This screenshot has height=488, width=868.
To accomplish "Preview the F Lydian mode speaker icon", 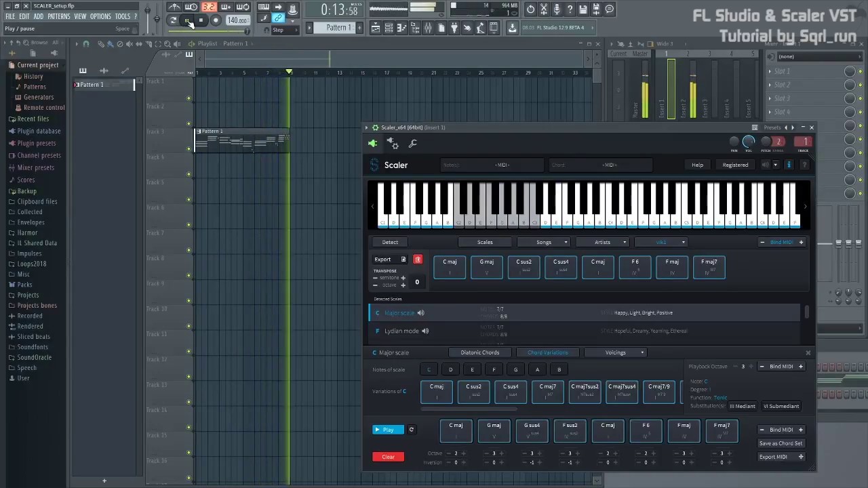I will click(x=425, y=331).
